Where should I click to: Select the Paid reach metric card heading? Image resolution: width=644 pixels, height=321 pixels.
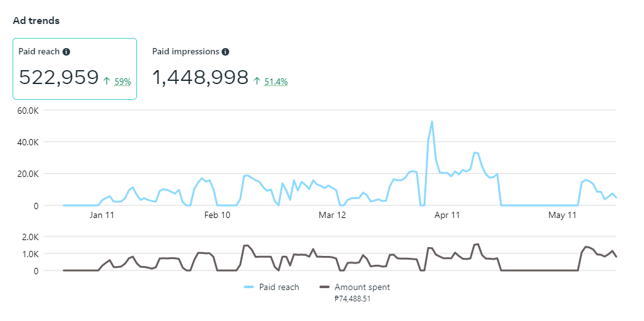pyautogui.click(x=39, y=52)
